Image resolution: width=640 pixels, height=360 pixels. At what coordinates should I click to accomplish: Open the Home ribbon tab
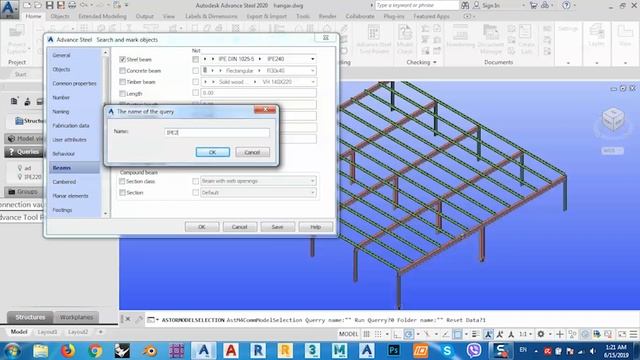pyautogui.click(x=33, y=16)
